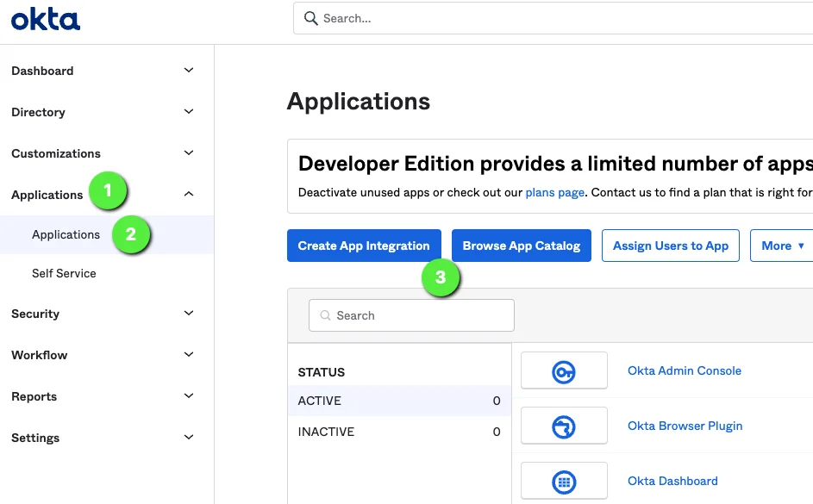
Task: Select Self Service in the sidebar
Action: coord(64,273)
